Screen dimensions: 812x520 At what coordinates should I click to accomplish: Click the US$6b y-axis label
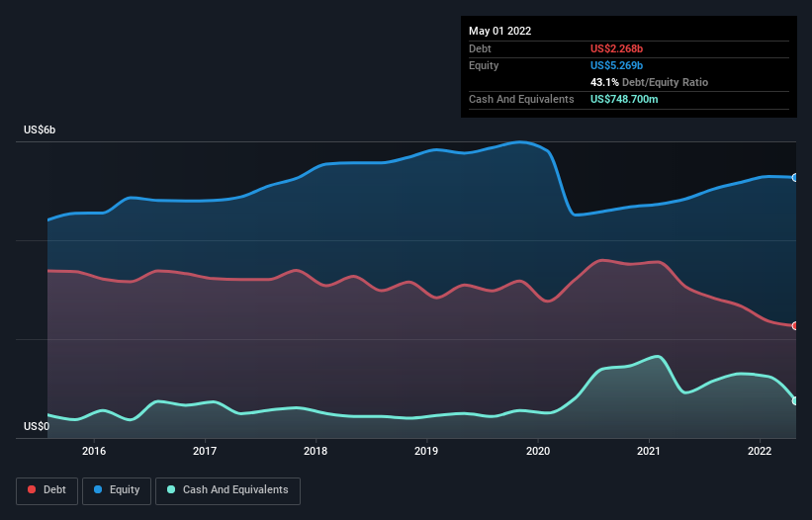click(40, 130)
